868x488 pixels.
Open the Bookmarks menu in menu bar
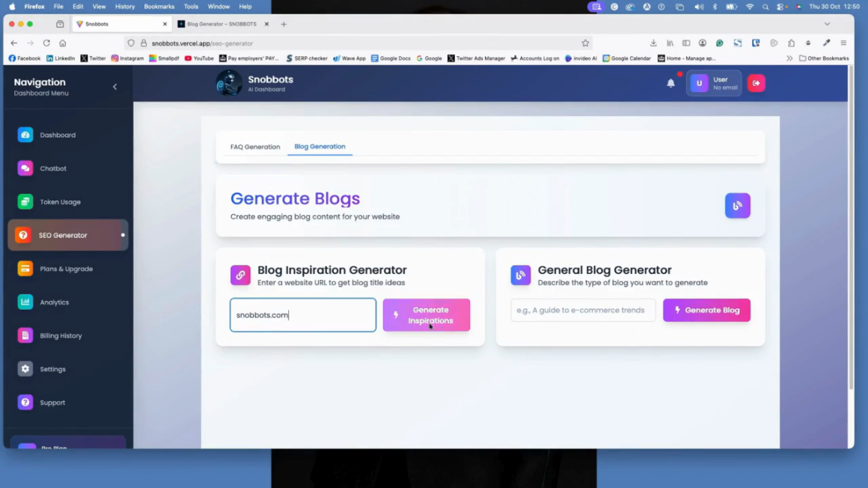click(x=159, y=7)
